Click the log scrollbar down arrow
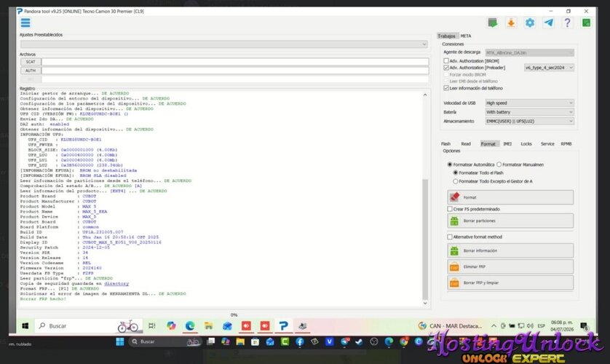Image resolution: width=610 pixels, height=364 pixels. pos(425,303)
